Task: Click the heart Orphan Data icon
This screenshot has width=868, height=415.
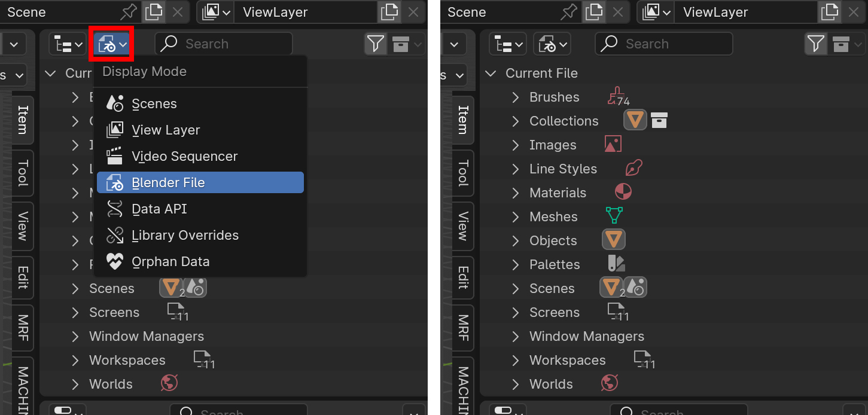Action: (114, 261)
